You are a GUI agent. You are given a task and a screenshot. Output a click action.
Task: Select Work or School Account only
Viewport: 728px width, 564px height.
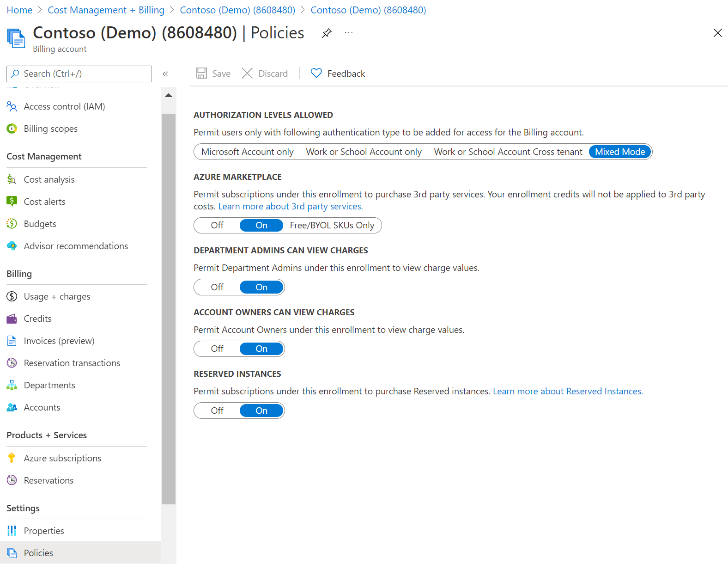point(364,152)
